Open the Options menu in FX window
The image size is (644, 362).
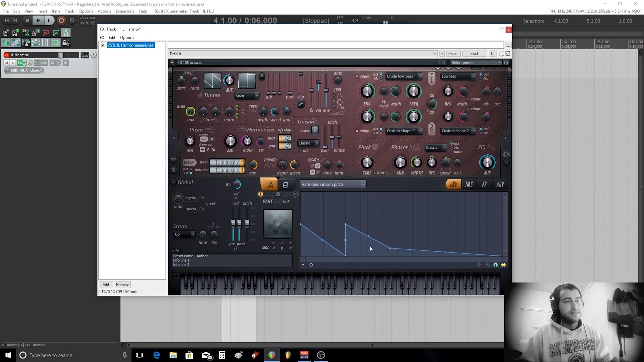127,38
